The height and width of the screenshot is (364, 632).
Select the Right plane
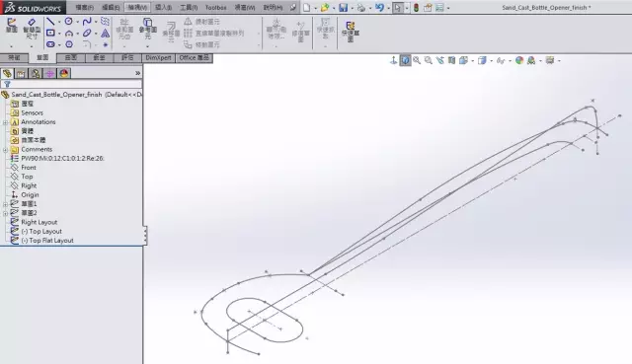point(29,185)
